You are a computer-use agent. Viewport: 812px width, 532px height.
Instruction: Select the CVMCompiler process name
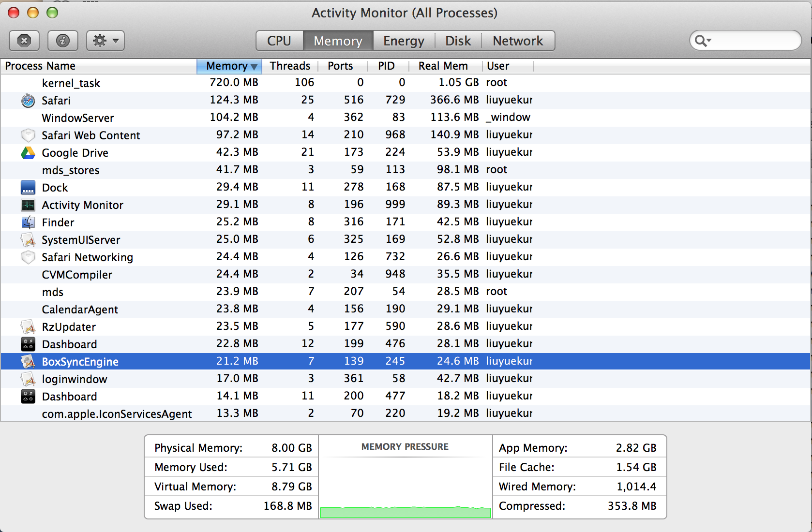coord(77,275)
